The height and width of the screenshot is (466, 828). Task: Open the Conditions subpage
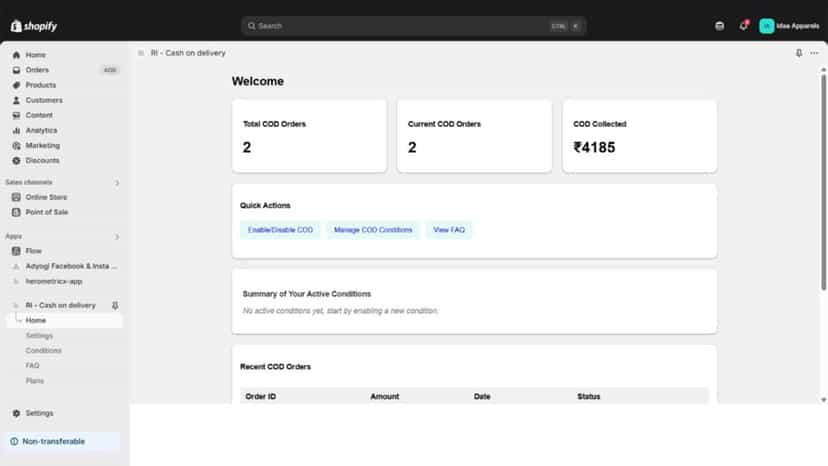[43, 351]
